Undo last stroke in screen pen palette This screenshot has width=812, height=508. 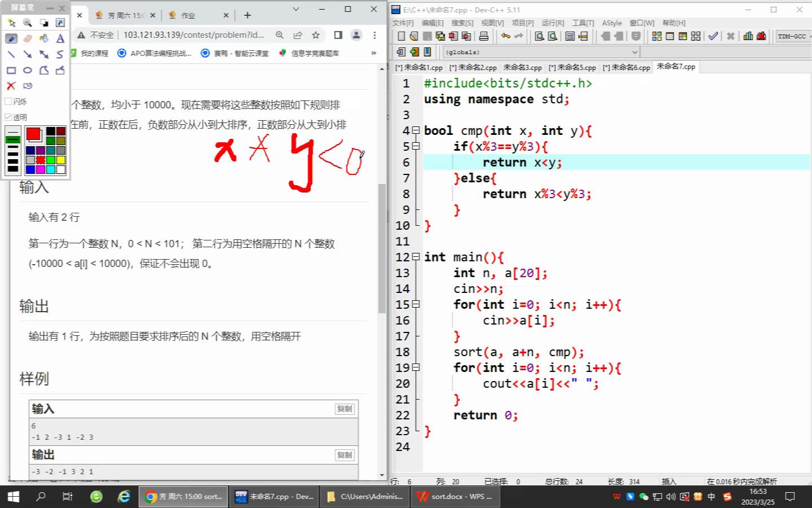[28, 86]
